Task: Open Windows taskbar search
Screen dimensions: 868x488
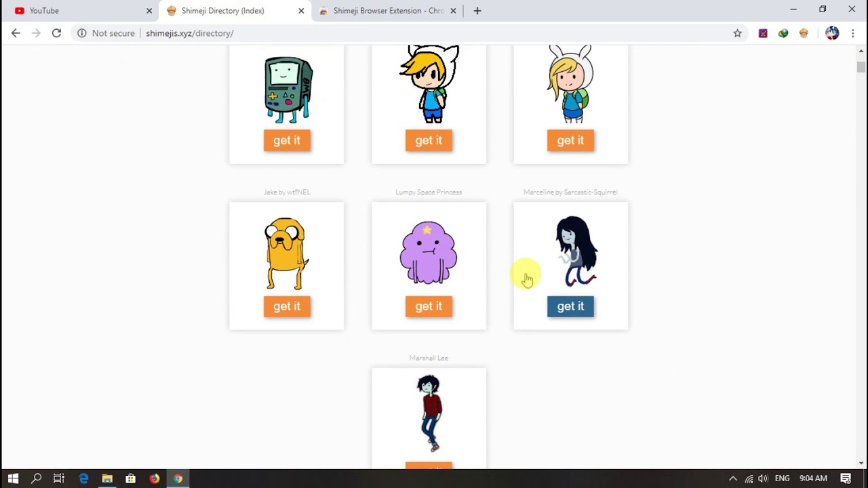Action: tap(37, 479)
